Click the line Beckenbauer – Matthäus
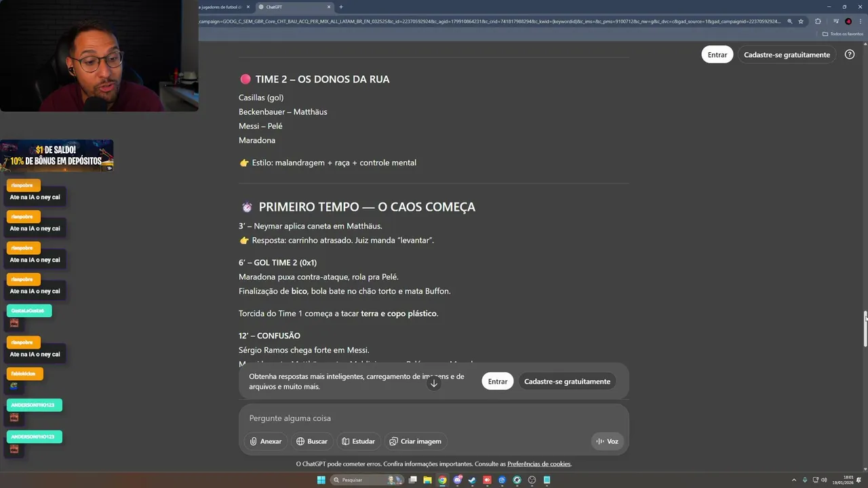This screenshot has width=868, height=488. click(x=283, y=112)
